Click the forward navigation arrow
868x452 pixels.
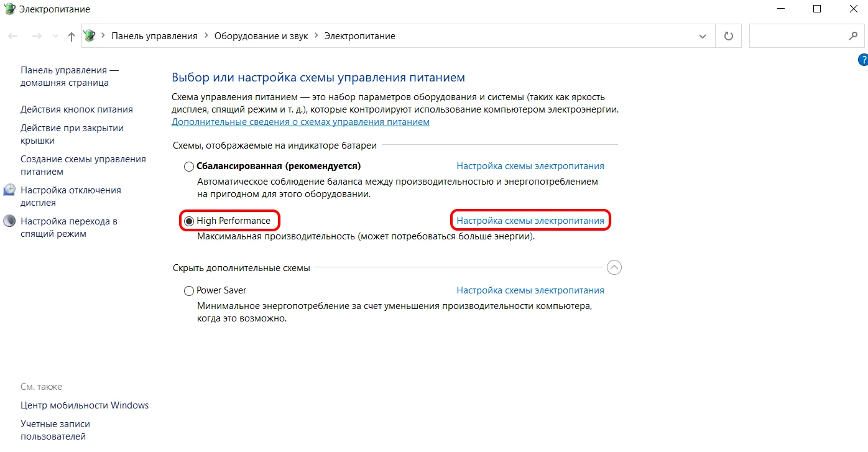click(x=37, y=37)
